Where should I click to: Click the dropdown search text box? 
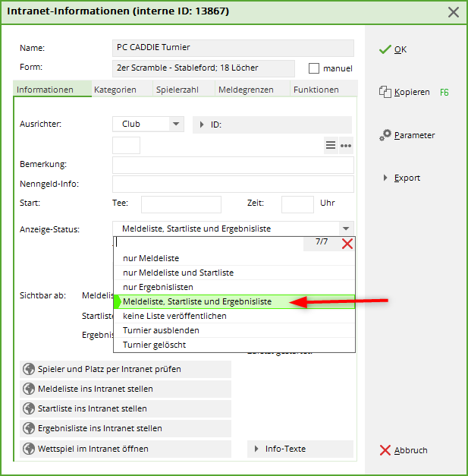[x=209, y=243]
